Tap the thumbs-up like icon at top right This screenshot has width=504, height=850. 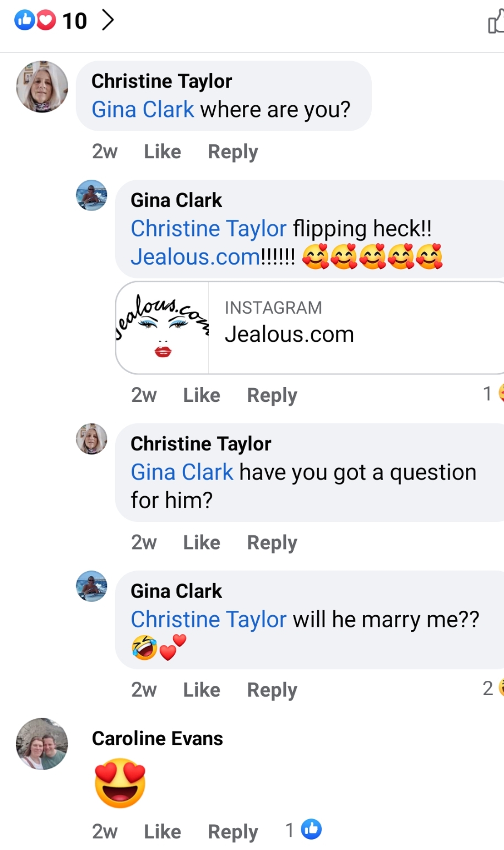coord(495,23)
